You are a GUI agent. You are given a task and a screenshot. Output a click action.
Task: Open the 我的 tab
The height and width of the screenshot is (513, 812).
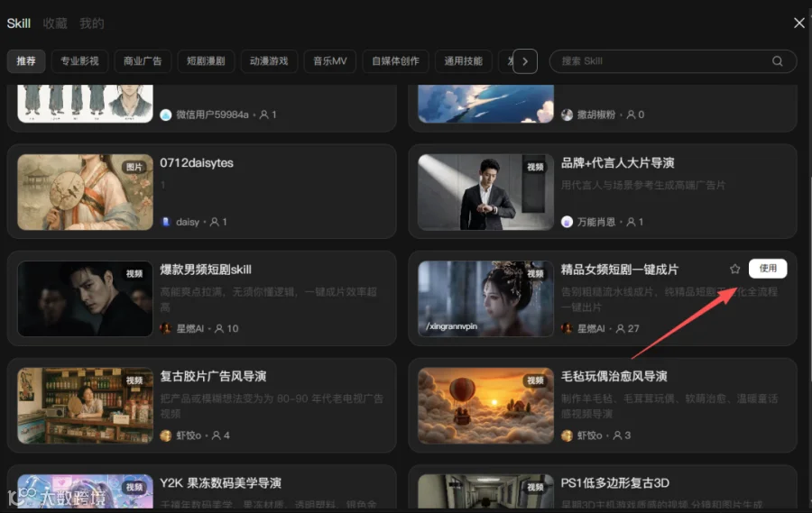[92, 23]
